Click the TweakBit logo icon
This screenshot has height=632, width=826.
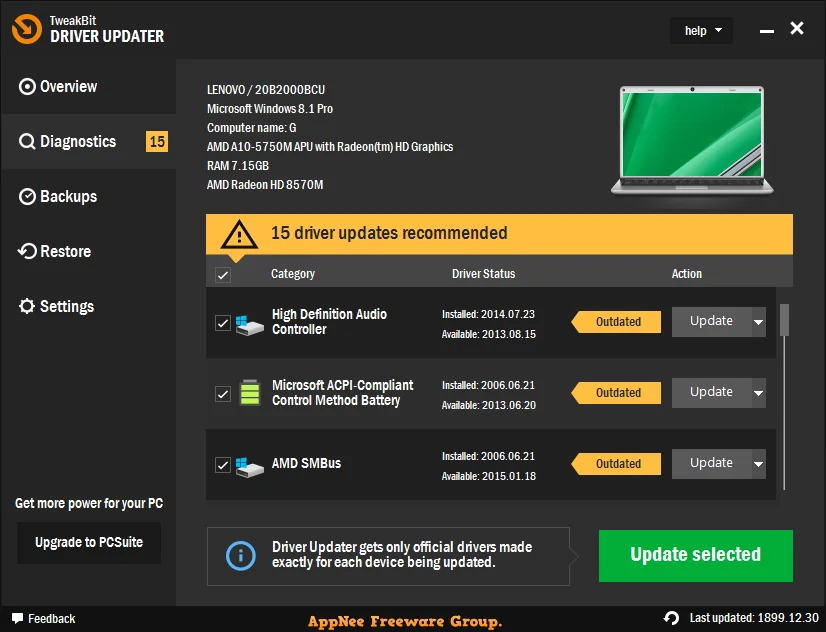tap(26, 29)
